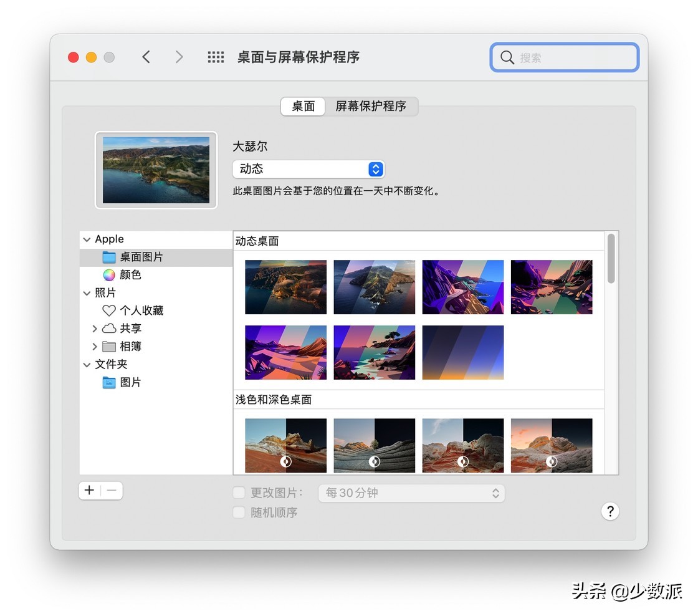Expand the 共享 (Shared) photos section
This screenshot has width=698, height=616.
coord(94,329)
